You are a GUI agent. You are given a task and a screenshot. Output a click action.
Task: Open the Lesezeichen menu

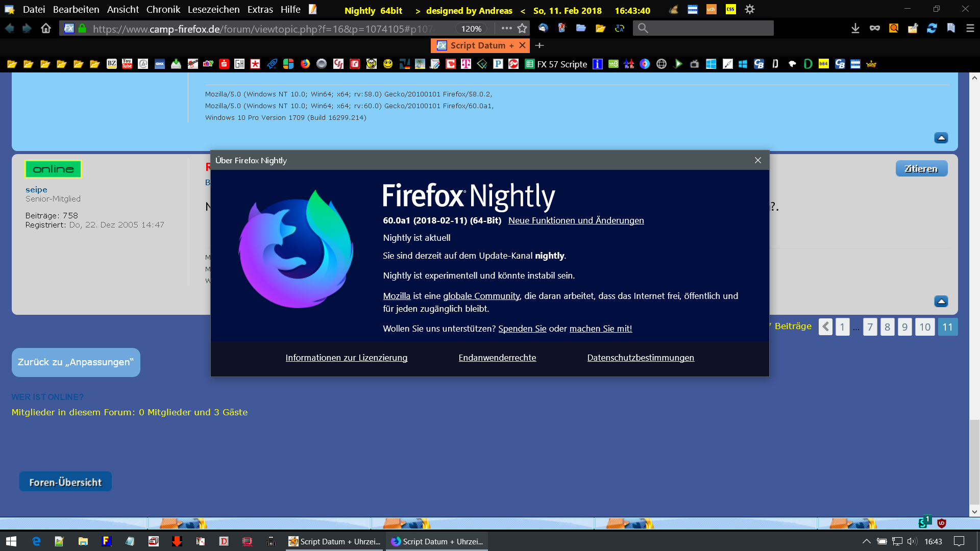click(x=213, y=10)
